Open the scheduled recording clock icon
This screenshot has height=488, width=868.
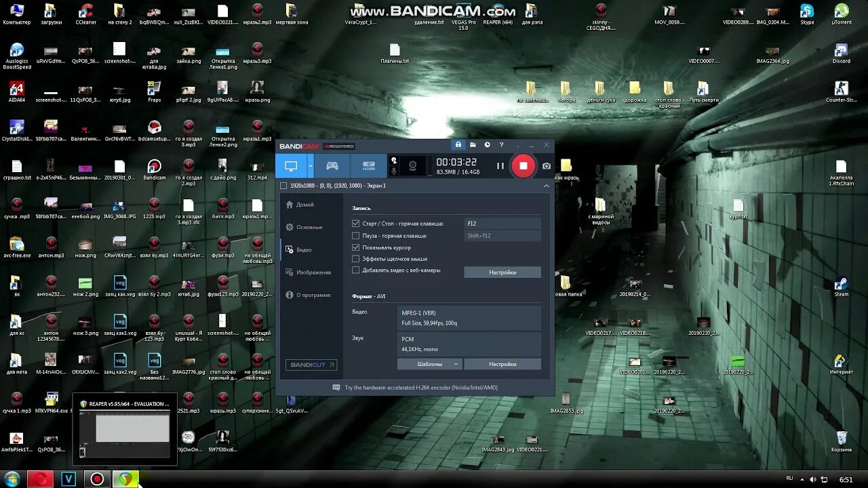(x=487, y=144)
